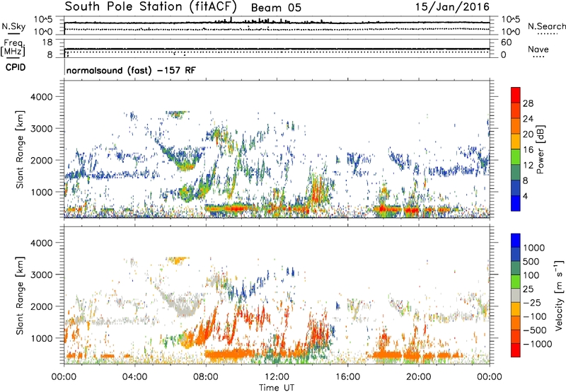Click the date 15/Jan/2016
566x392 pixels.
(452, 7)
